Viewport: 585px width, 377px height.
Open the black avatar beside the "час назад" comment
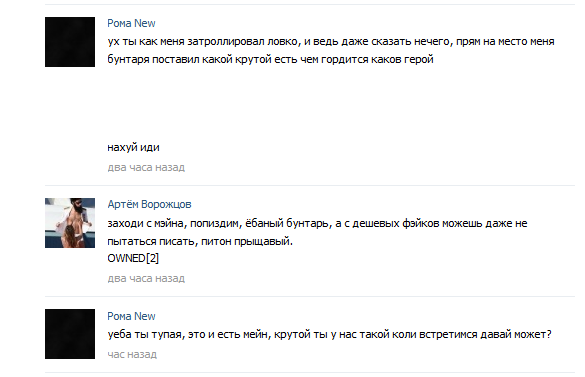coord(70,334)
